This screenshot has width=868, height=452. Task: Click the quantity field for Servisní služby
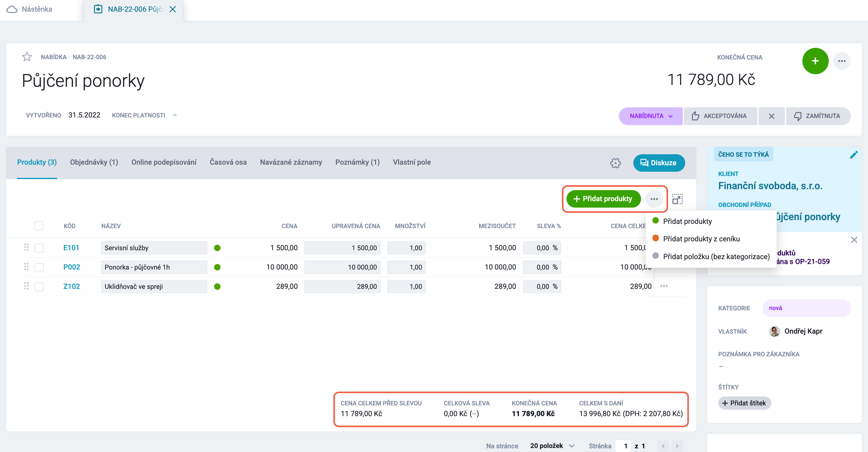pyautogui.click(x=406, y=248)
